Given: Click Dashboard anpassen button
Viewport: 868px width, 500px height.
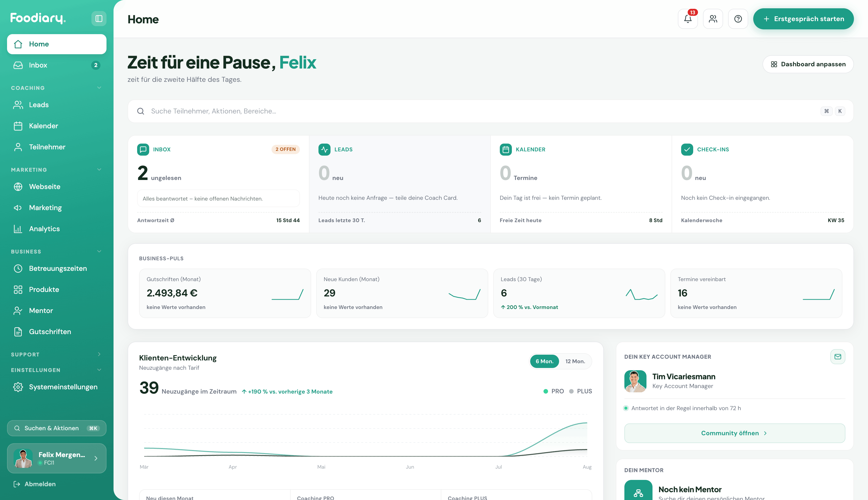Looking at the screenshot, I should point(808,64).
